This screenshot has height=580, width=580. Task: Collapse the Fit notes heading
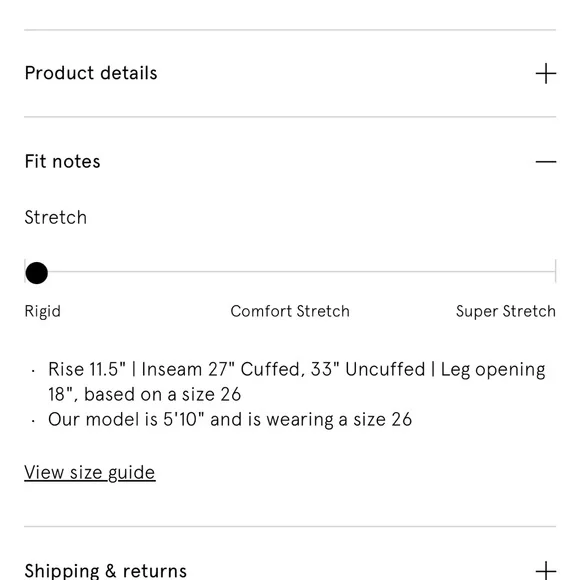[x=63, y=162]
